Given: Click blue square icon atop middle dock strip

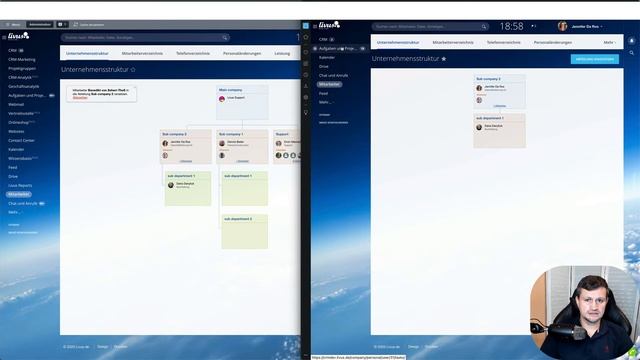Looking at the screenshot, I should coord(306,26).
